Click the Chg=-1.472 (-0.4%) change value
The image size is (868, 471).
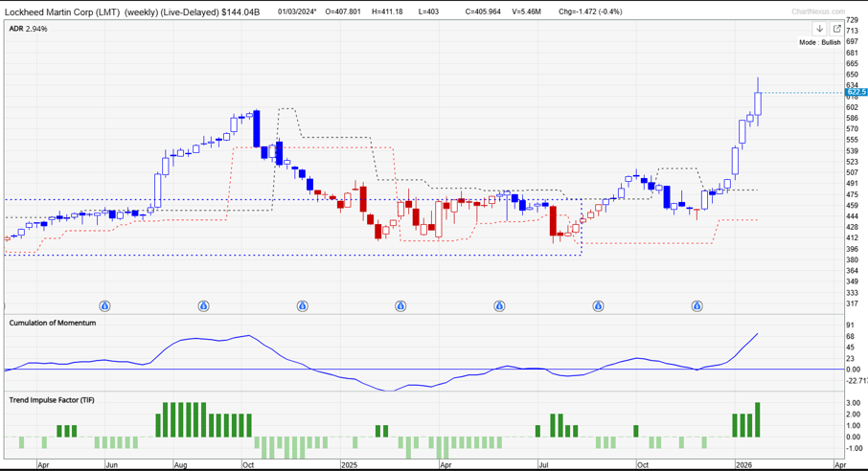tap(591, 11)
